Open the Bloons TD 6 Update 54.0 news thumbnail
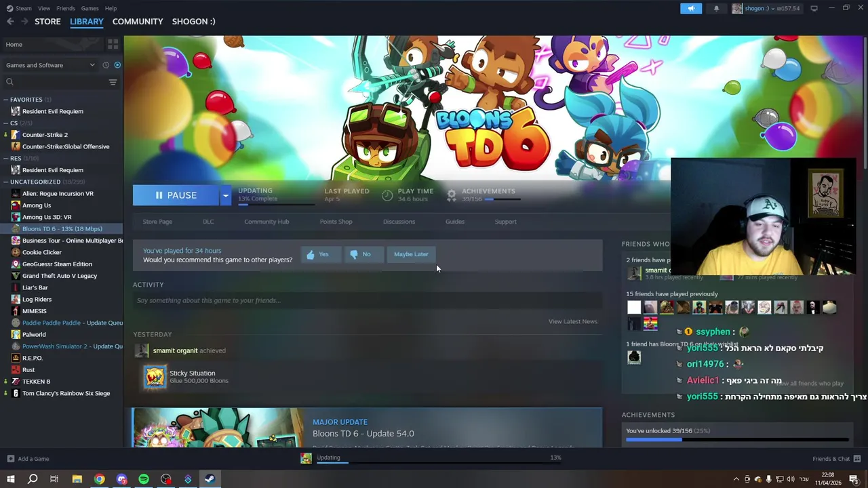Screen dimensions: 868x488 click(x=218, y=428)
